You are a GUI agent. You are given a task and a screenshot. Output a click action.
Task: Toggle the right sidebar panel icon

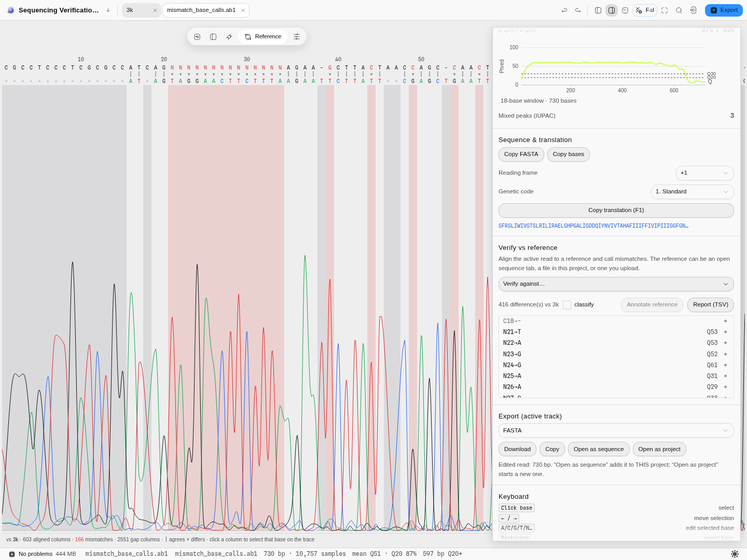point(612,10)
